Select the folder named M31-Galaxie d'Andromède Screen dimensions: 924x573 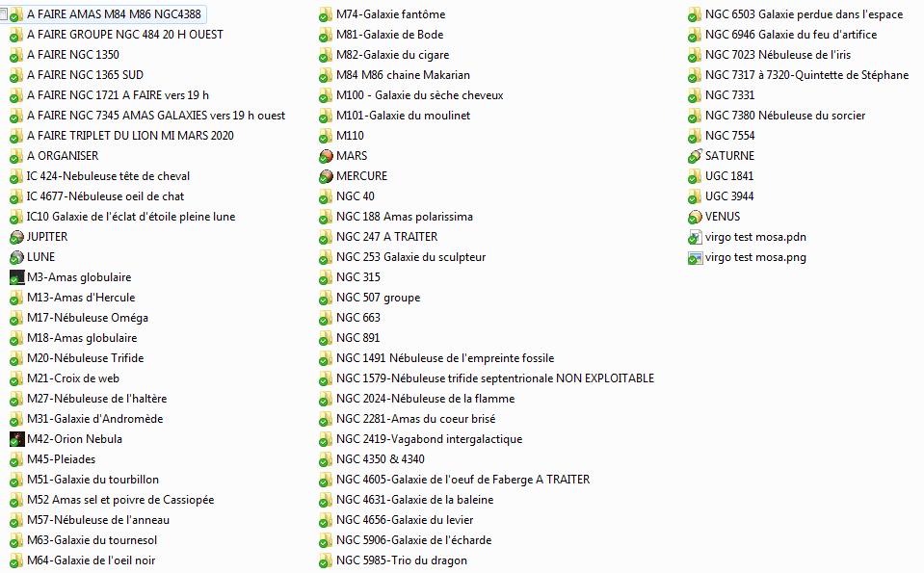tap(94, 419)
